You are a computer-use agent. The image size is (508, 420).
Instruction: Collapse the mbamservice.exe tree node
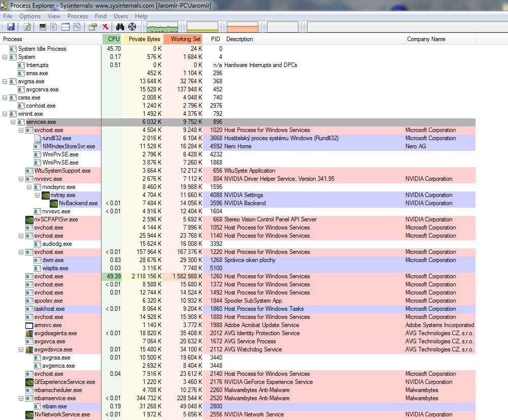(x=21, y=398)
